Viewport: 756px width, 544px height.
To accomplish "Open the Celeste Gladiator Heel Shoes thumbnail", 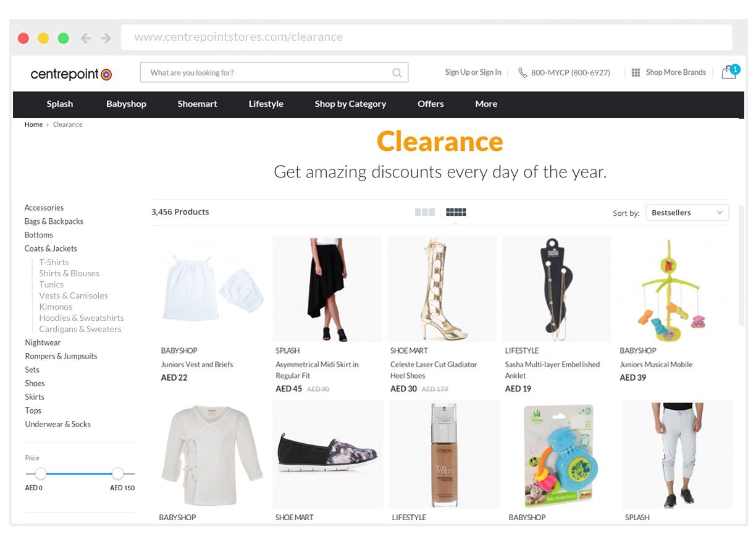I will coord(442,289).
